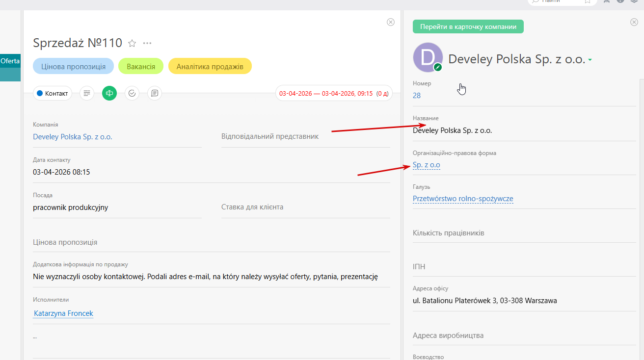Open the Develey Polska Sp. z o.o. company link
This screenshot has width=644, height=360.
(73, 137)
